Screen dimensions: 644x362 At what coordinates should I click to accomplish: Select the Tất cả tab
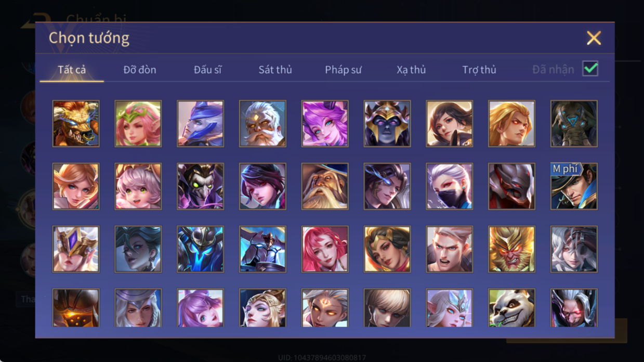(72, 70)
